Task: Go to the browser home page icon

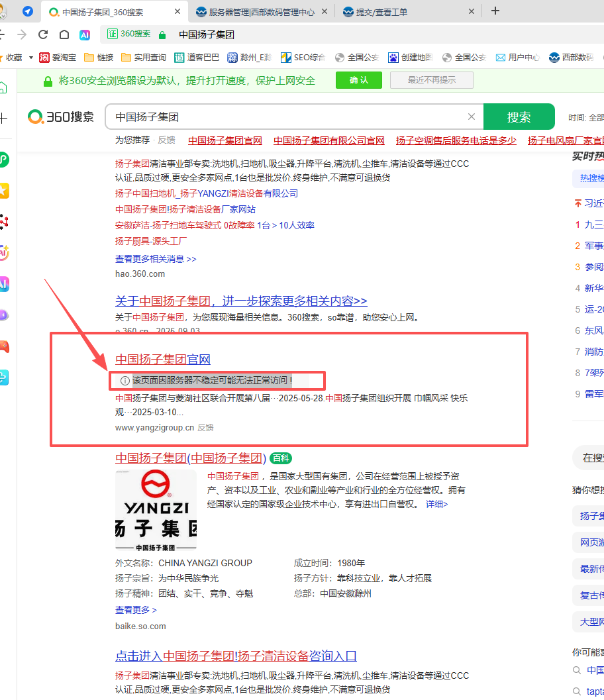Action: coord(64,34)
